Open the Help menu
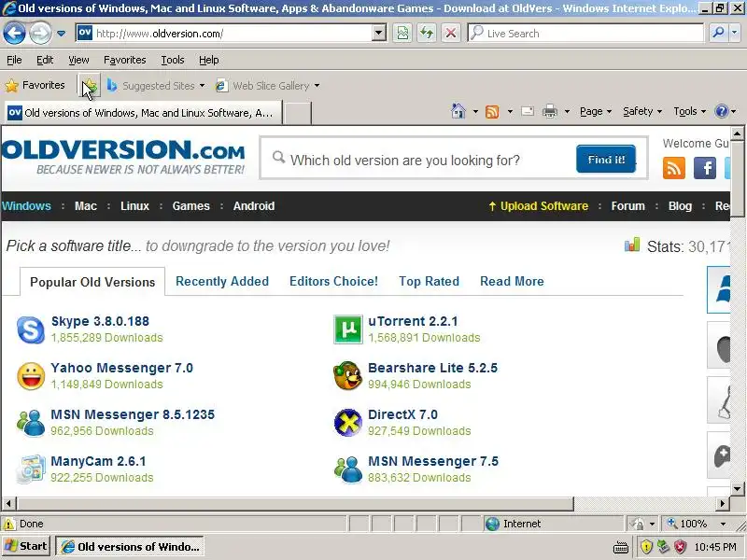 (208, 60)
